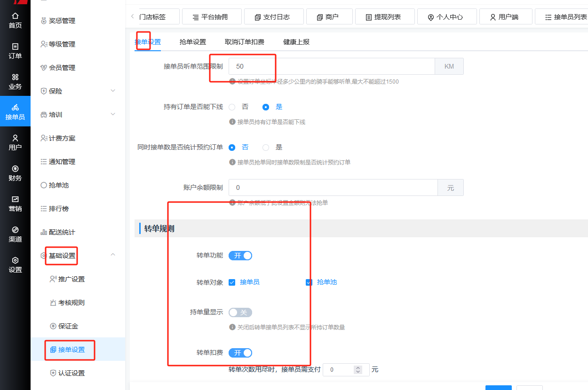Click the 配送统计 chart icon in the sidebar
588x390 pixels.
tap(44, 232)
